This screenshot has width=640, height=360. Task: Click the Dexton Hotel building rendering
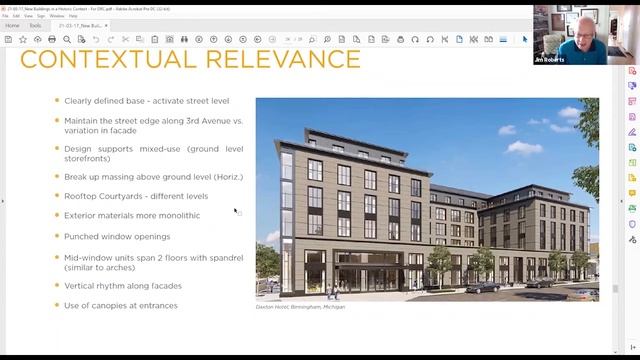point(427,200)
